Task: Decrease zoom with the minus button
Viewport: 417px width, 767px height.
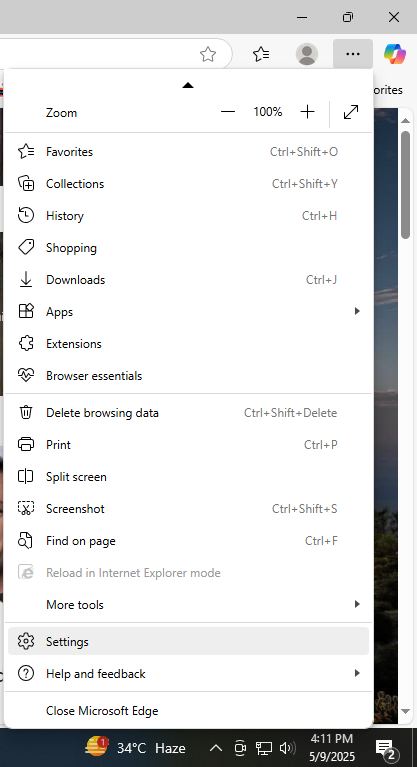Action: tap(228, 112)
